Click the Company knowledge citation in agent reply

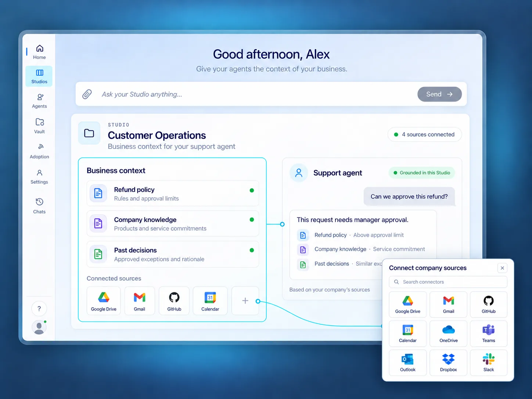(x=361, y=249)
